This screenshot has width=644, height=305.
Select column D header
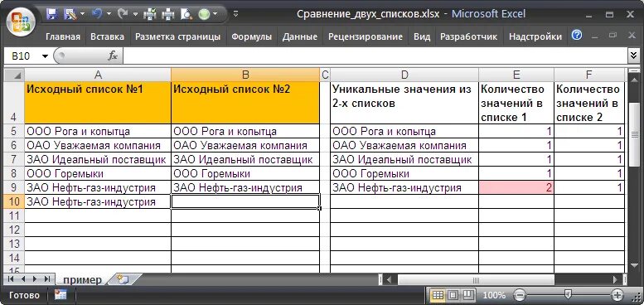(404, 75)
